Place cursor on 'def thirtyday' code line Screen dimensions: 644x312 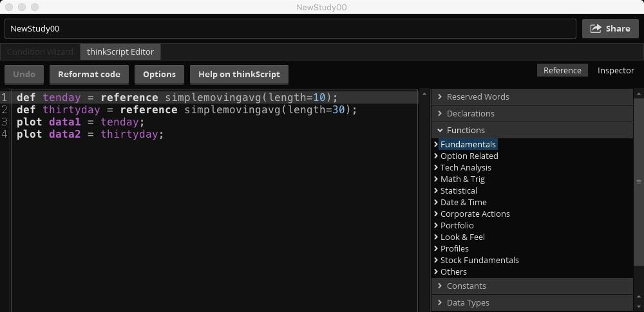187,109
